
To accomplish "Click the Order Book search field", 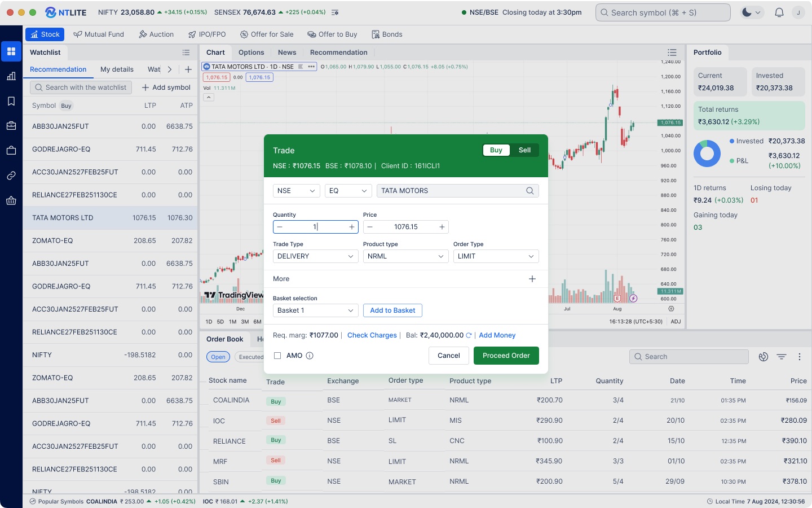I will coord(689,357).
